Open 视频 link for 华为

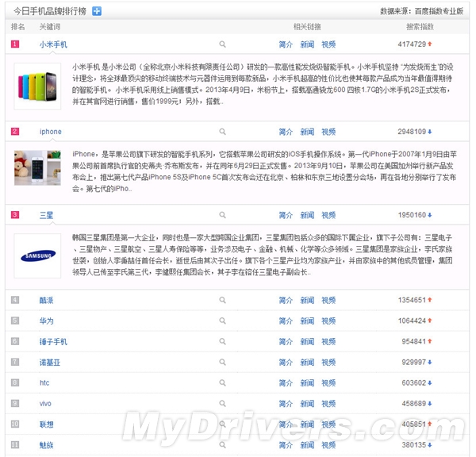pos(328,321)
